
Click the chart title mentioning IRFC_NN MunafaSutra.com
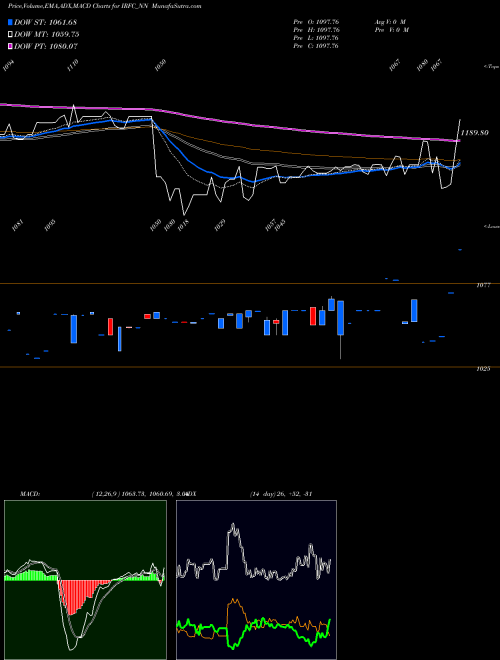click(x=105, y=6)
